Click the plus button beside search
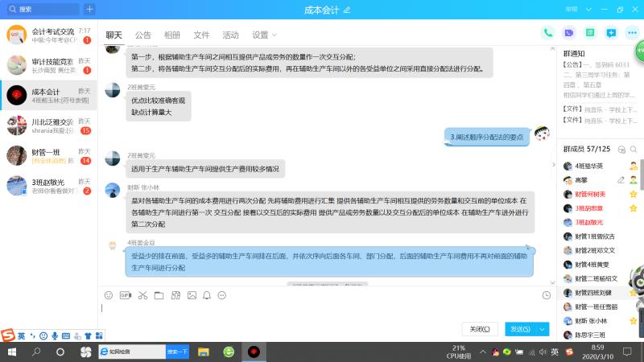Screen dimensions: 644x362 click(89, 9)
